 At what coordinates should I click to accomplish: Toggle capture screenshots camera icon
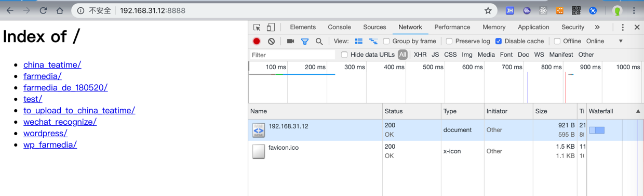tap(290, 41)
